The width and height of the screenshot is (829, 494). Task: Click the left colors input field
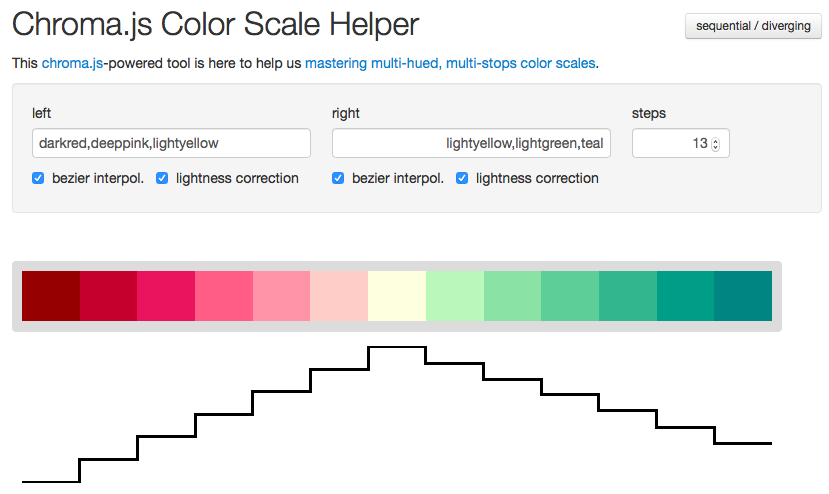tap(171, 143)
